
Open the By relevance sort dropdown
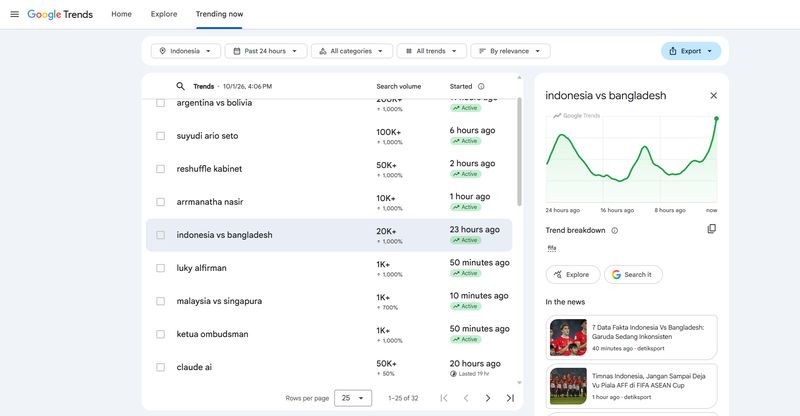pyautogui.click(x=511, y=51)
